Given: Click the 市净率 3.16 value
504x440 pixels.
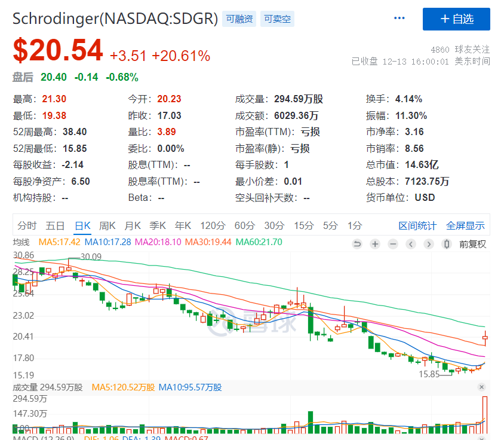Looking at the screenshot, I should pyautogui.click(x=414, y=132).
